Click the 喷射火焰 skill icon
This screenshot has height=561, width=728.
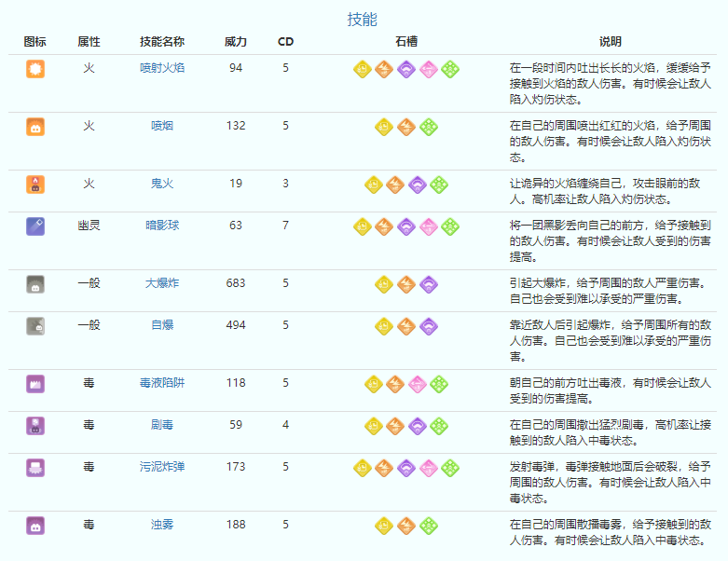[35, 69]
